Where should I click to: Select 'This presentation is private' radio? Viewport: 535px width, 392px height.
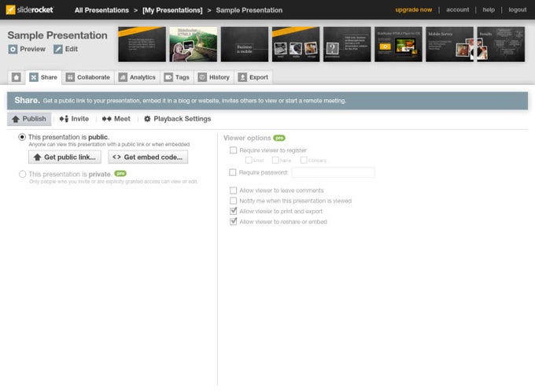22,174
